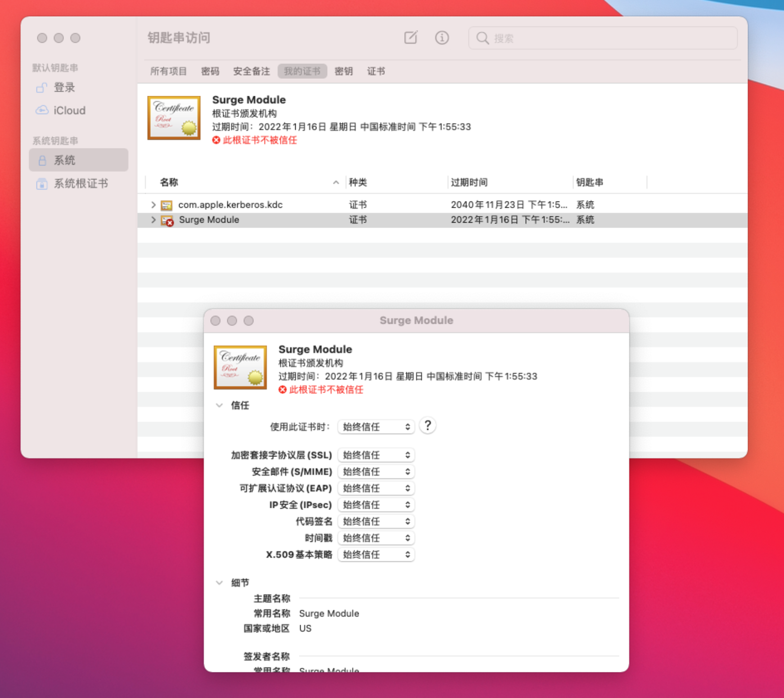Click certificate image in Surge Module dialog
The height and width of the screenshot is (698, 784).
tap(240, 367)
